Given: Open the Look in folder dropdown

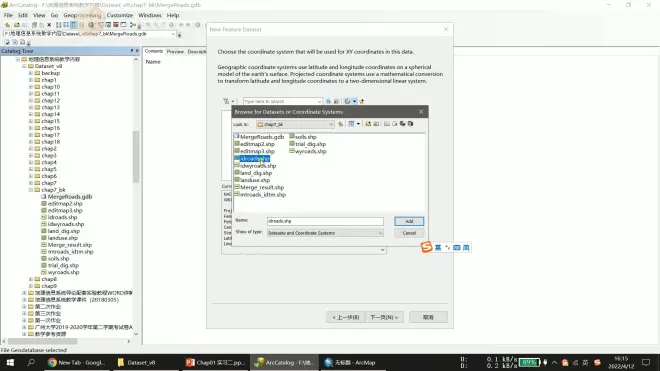Looking at the screenshot, I should 331,124.
